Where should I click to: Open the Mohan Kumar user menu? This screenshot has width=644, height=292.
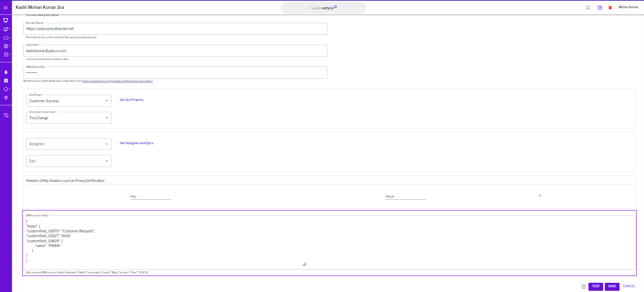tap(628, 7)
